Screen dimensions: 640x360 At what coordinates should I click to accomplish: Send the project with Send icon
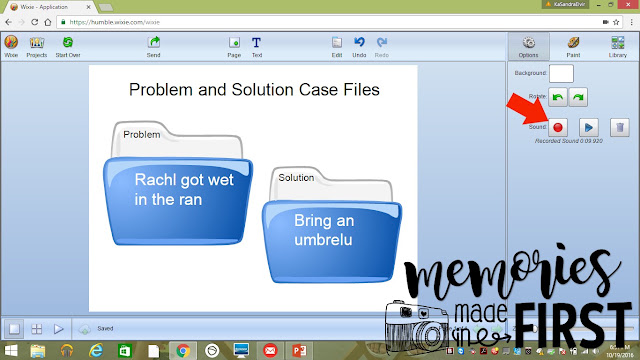(x=153, y=47)
